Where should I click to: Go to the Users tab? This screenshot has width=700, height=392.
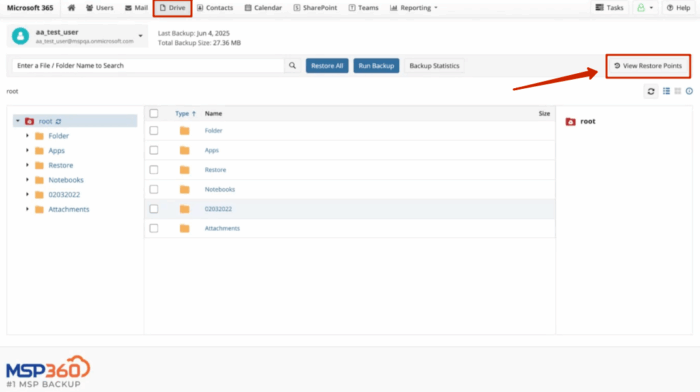point(100,8)
